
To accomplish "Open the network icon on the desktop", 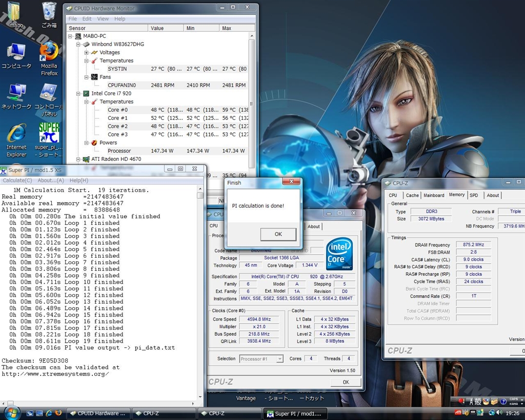I will click(x=16, y=93).
